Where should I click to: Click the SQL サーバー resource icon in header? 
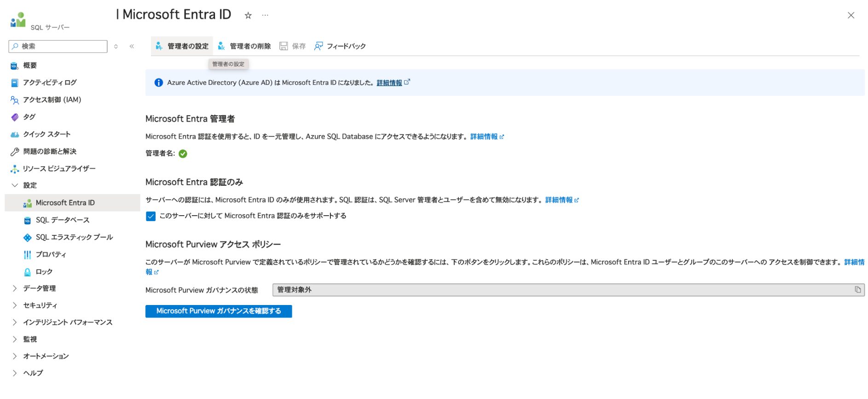[x=18, y=20]
